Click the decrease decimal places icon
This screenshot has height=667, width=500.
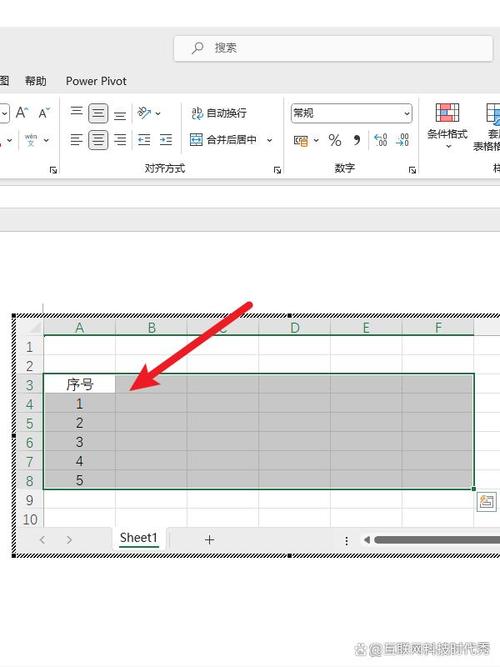click(402, 140)
